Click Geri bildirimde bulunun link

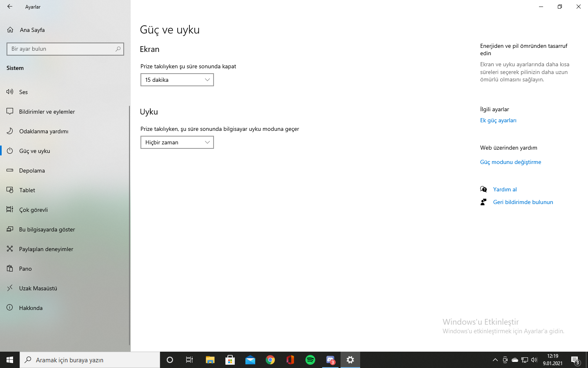tap(523, 202)
